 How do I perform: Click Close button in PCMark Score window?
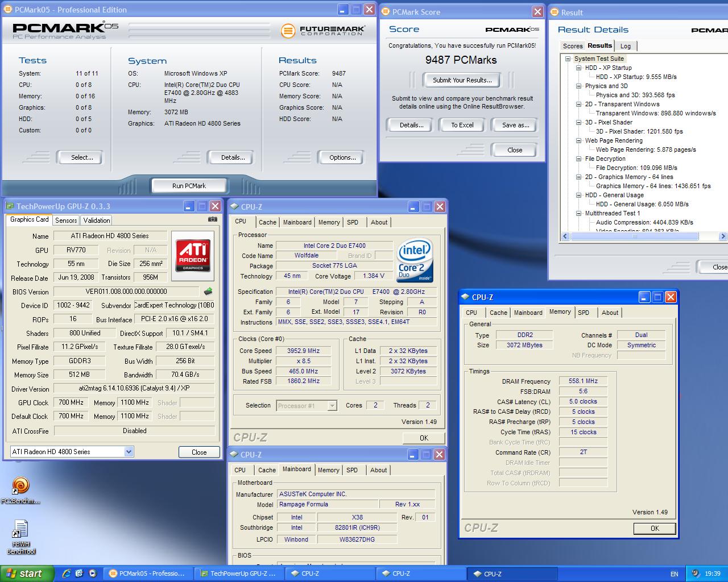coord(515,150)
